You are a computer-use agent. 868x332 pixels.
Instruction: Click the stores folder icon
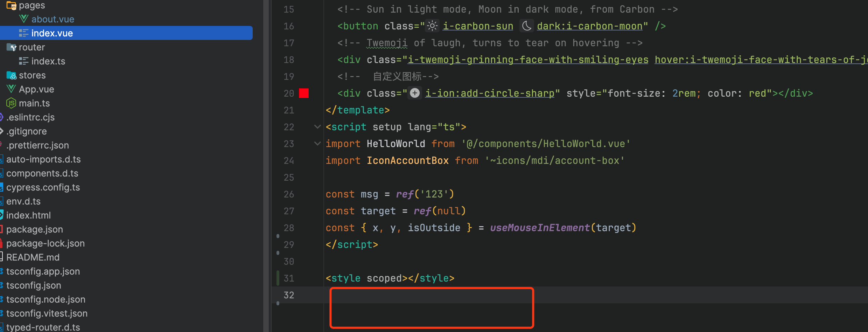click(11, 75)
